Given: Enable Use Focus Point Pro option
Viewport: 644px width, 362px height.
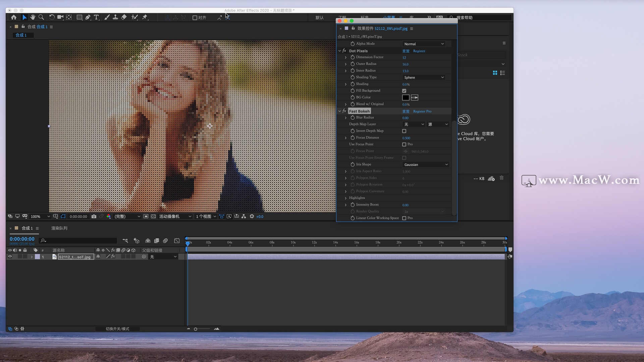Looking at the screenshot, I should [404, 144].
